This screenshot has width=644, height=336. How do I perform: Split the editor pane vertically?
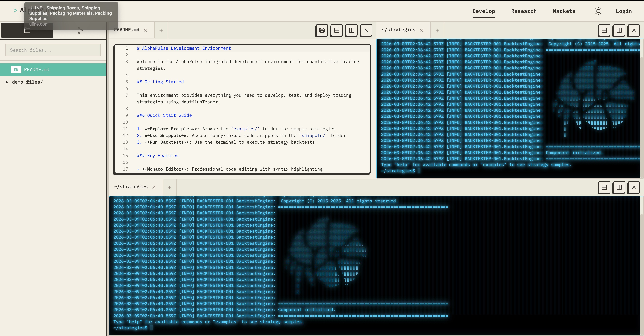351,30
